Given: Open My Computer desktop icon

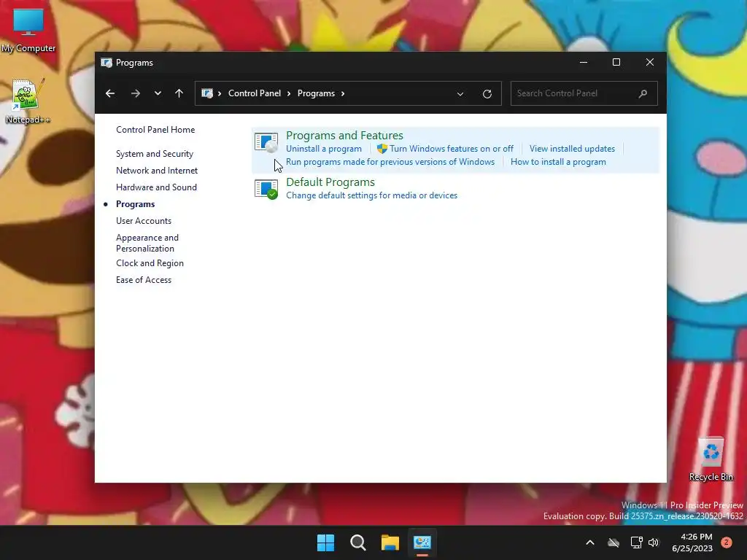Looking at the screenshot, I should click(x=28, y=31).
